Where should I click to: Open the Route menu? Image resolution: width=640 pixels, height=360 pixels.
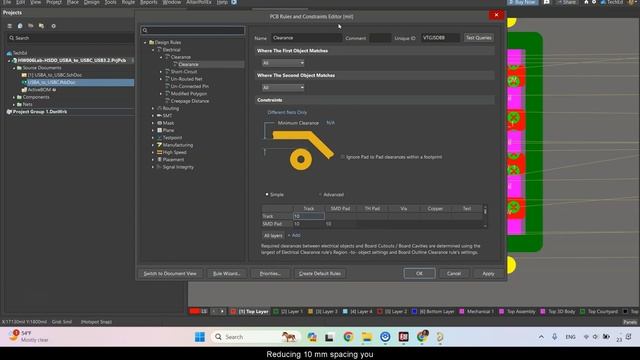(128, 2)
